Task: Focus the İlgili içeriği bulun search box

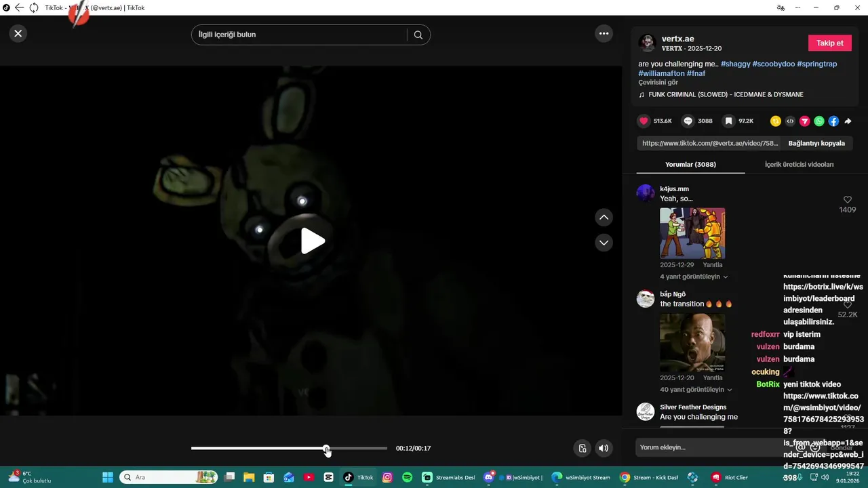Action: [x=299, y=35]
